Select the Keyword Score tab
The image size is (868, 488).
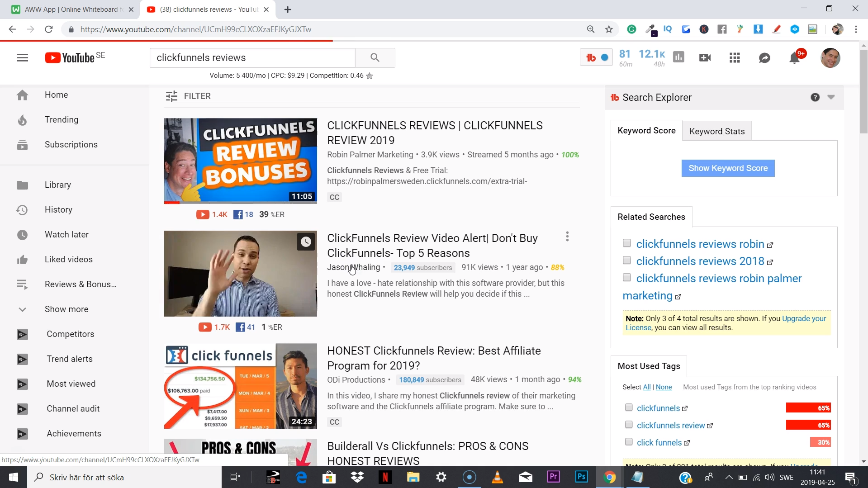pyautogui.click(x=646, y=131)
